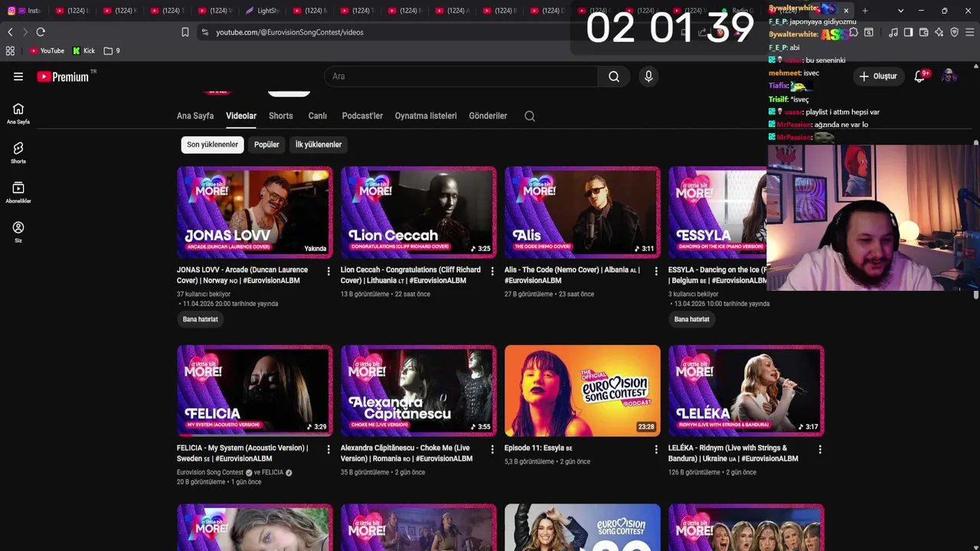
Task: Select the İlk yüklenenler filter chip
Action: (x=318, y=145)
